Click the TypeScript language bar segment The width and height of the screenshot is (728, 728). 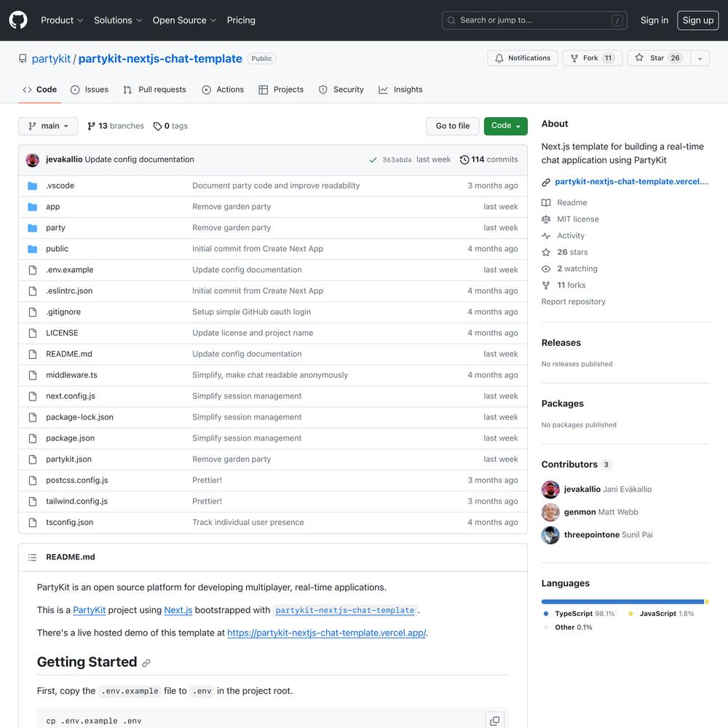point(622,602)
